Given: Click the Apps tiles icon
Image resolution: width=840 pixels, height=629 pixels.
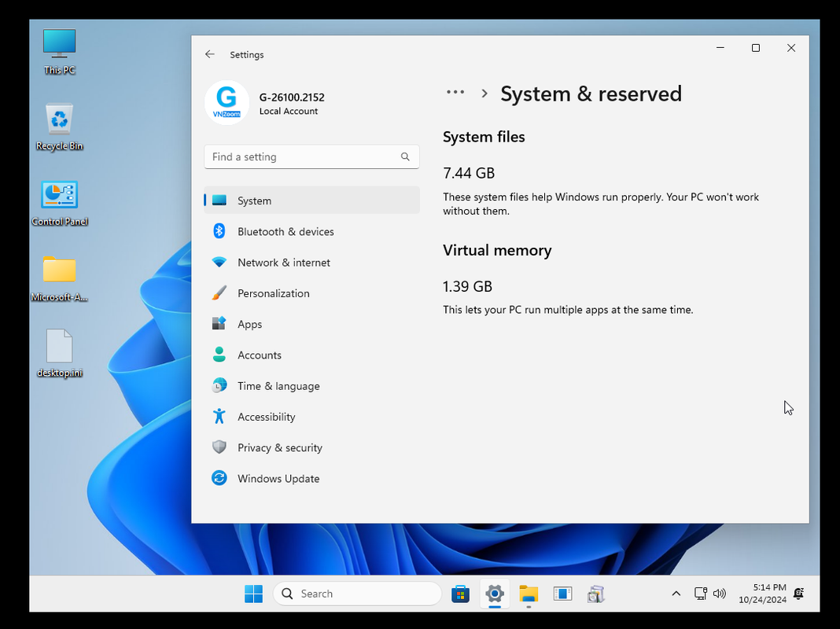Looking at the screenshot, I should (219, 323).
